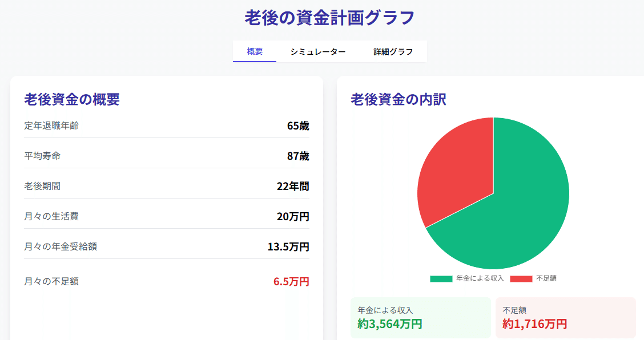Toggle the green 年金による収入 legend swatch

[441, 279]
